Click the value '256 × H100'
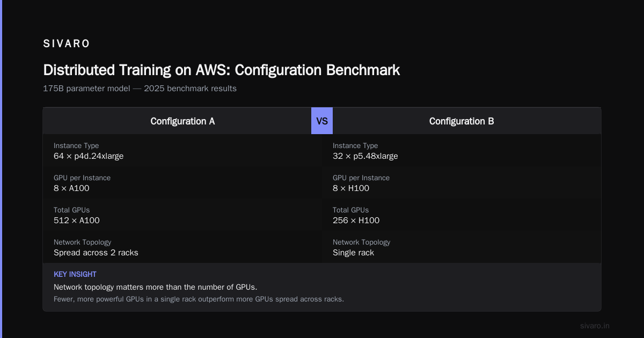This screenshot has height=338, width=644. tap(356, 221)
